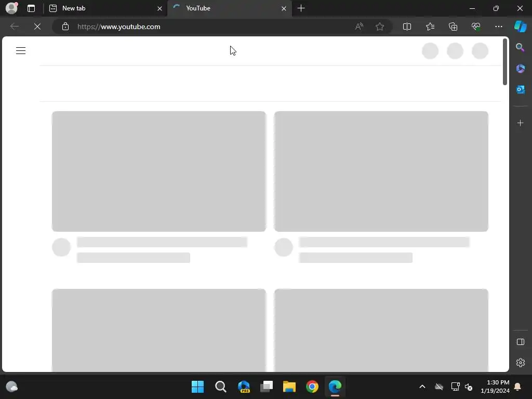Open Browser essentials heart icon
Viewport: 532px width, 399px height.
click(x=476, y=26)
